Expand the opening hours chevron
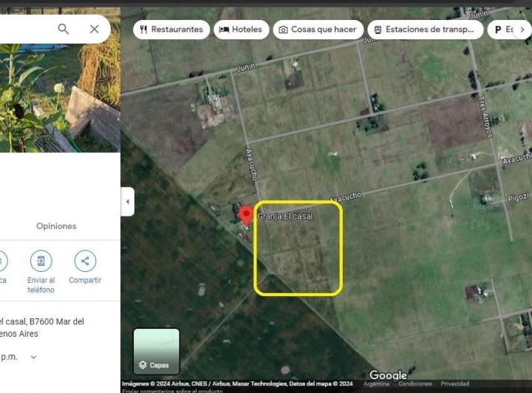532x393 pixels. pos(33,357)
